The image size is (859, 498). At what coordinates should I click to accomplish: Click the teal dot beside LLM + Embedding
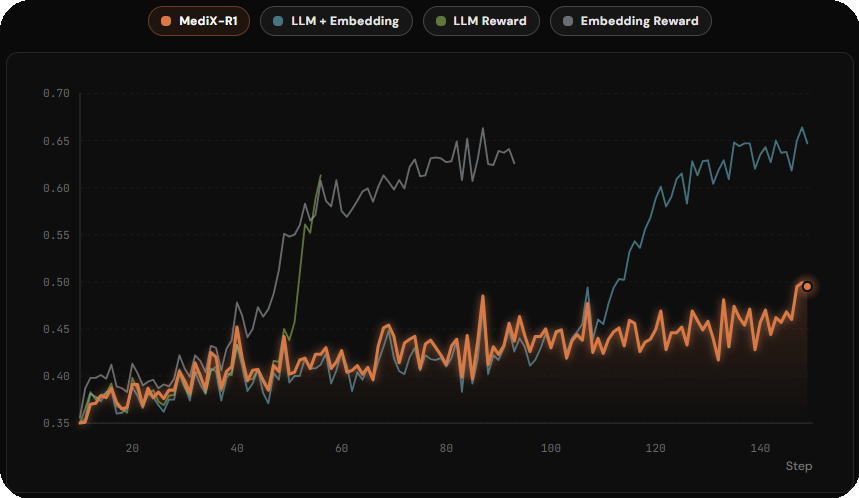pos(278,21)
